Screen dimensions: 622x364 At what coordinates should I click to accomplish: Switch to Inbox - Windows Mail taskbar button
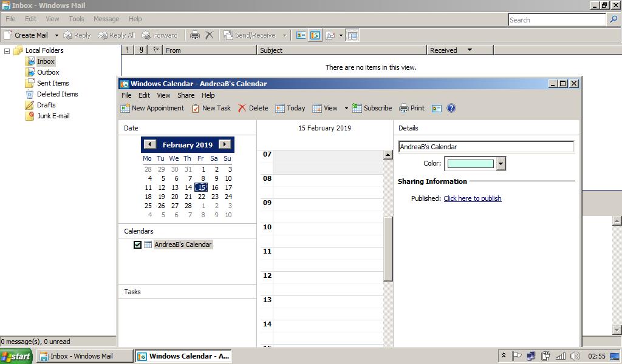click(x=85, y=357)
